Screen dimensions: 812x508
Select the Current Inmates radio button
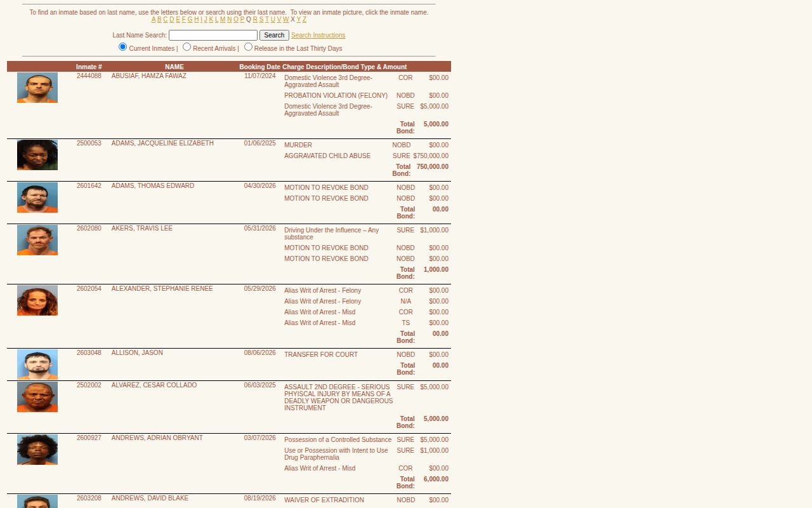123,47
